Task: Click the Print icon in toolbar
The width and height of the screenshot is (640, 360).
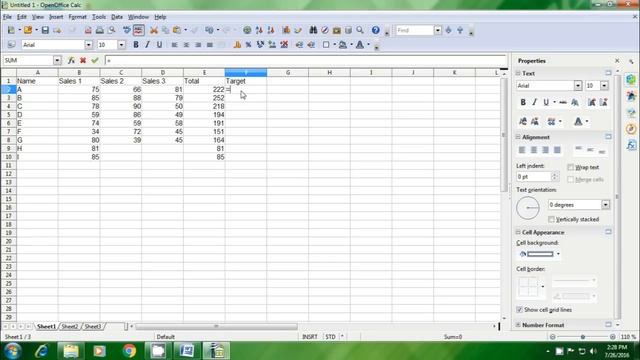Action: click(100, 30)
